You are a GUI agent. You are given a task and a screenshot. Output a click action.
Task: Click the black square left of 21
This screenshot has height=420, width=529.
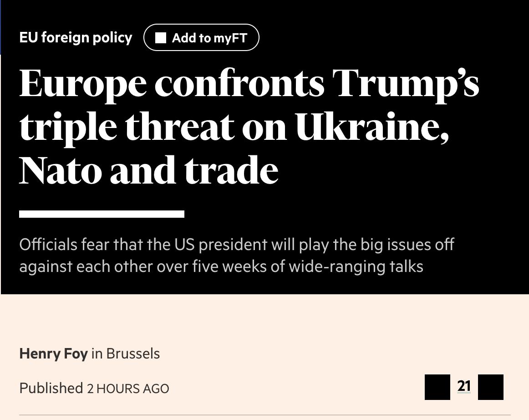point(437,387)
